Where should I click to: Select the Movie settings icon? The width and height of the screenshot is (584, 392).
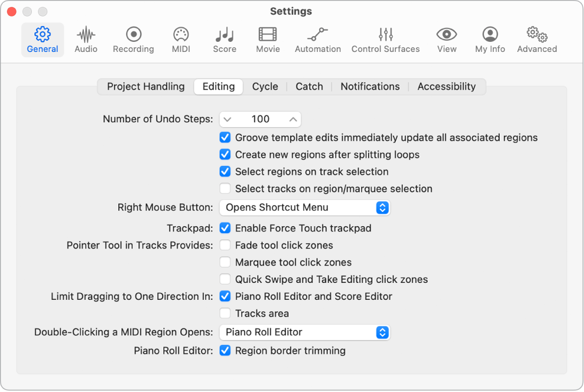click(267, 40)
